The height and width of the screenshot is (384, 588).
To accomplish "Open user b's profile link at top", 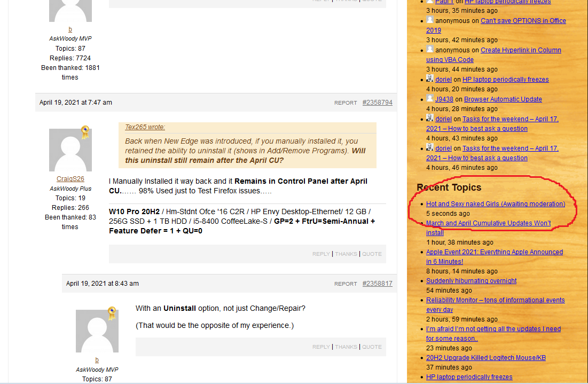I will click(x=70, y=29).
